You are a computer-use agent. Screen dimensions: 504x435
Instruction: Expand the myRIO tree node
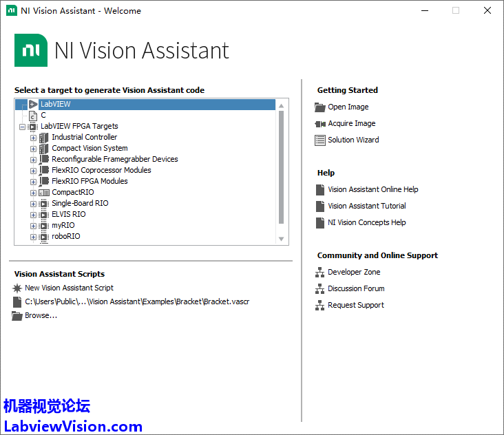point(33,225)
